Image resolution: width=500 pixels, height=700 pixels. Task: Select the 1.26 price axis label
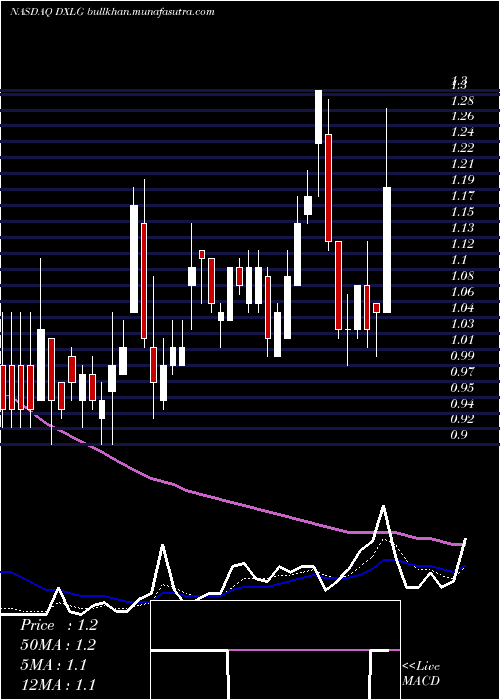pyautogui.click(x=463, y=117)
